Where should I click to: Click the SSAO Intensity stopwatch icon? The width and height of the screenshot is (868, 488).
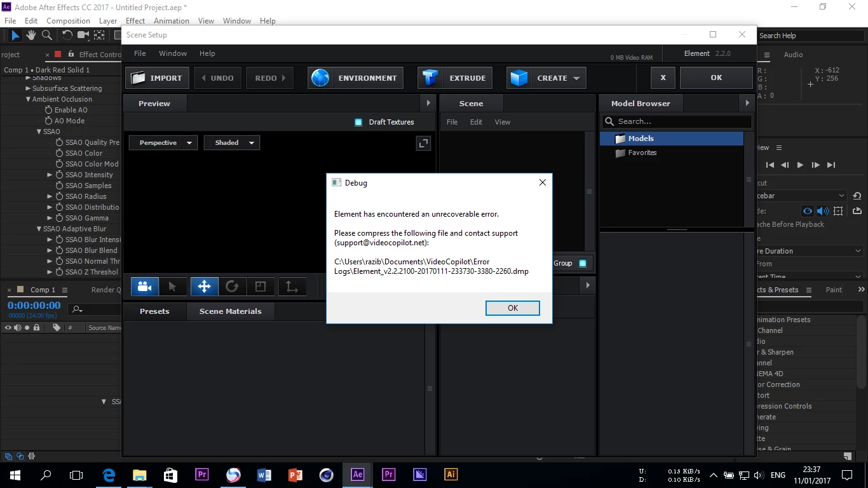coord(59,175)
